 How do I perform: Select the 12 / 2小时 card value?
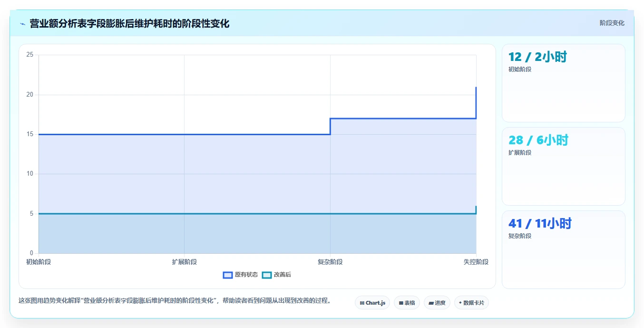(537, 57)
